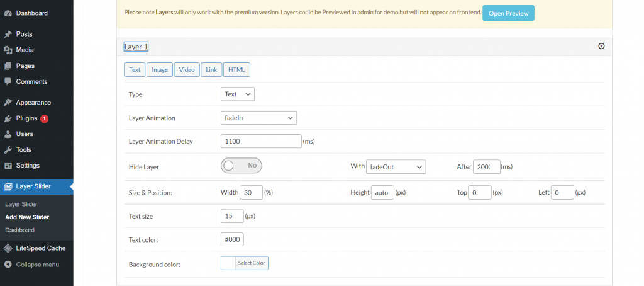
Task: Open the Add New Slider submenu link
Action: (27, 217)
